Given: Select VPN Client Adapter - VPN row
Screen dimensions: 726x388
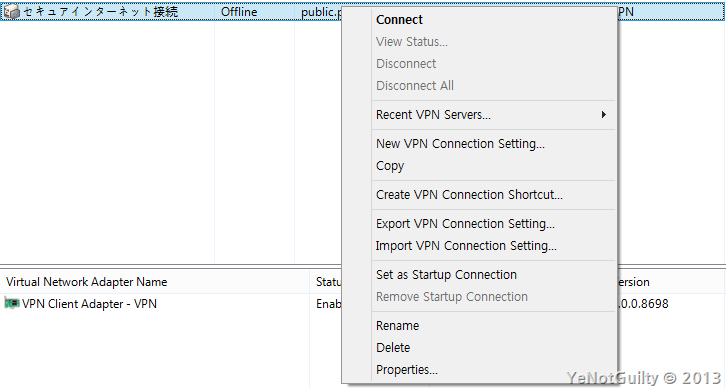Looking at the screenshot, I should 89,304.
